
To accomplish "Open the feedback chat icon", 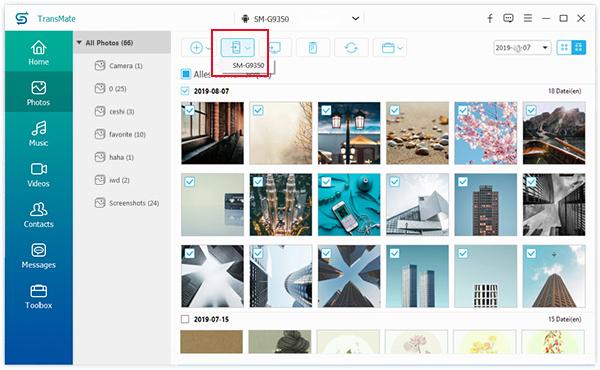I will [x=508, y=18].
